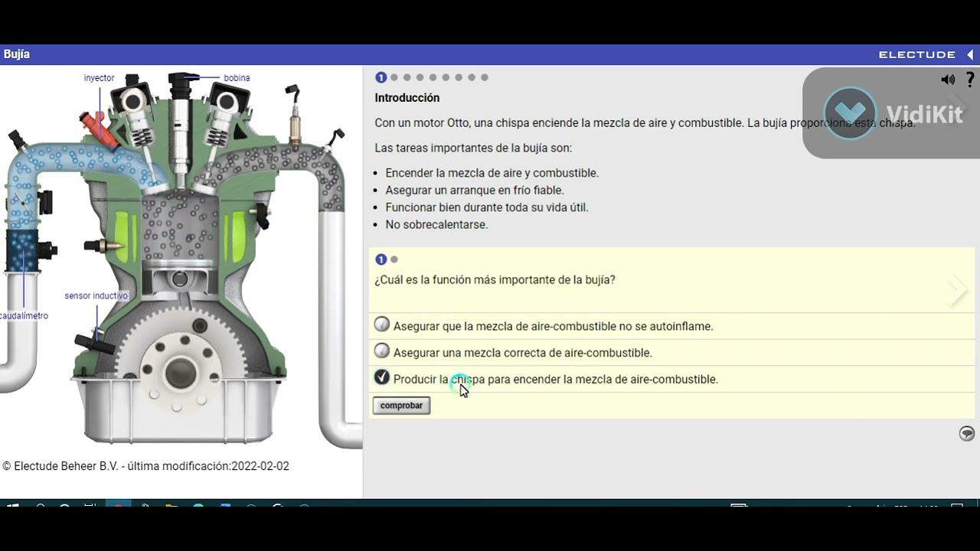Screen dimensions: 980x551
Task: Open the comment bubble icon
Action: click(967, 434)
